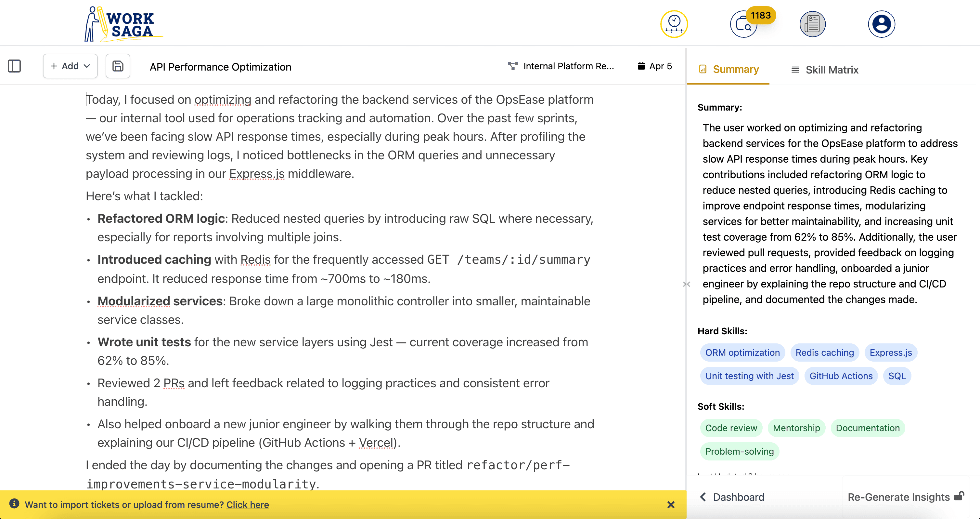The width and height of the screenshot is (980, 519).
Task: Click the Redis caching skill tag
Action: [x=824, y=353]
